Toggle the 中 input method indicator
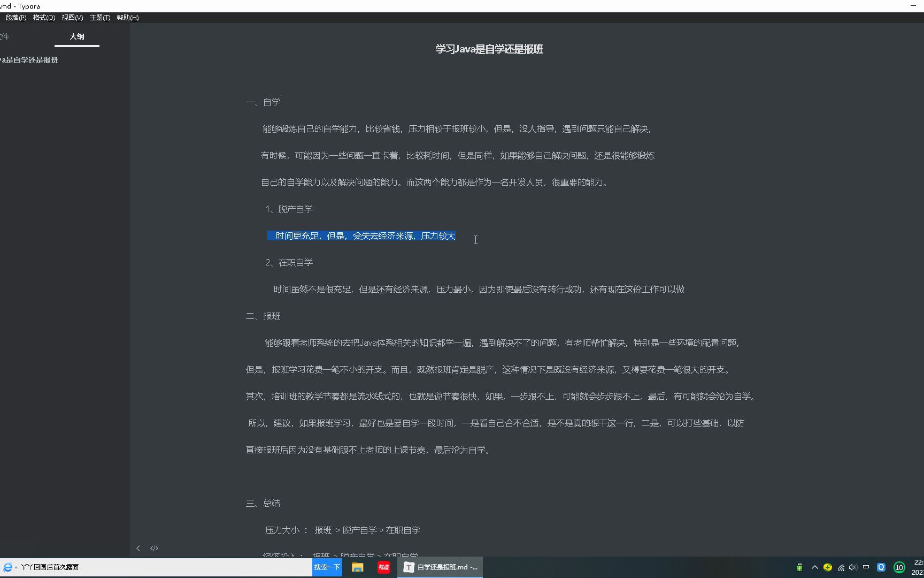This screenshot has height=578, width=924. click(x=866, y=567)
